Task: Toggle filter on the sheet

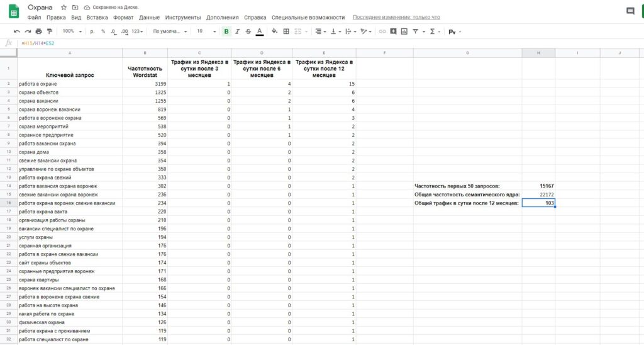Action: point(416,31)
